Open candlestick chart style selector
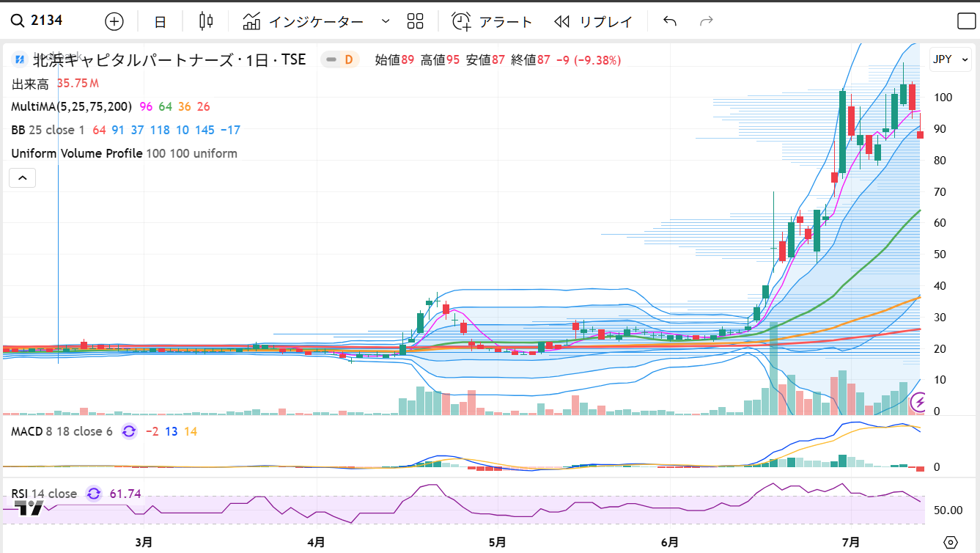This screenshot has height=553, width=980. (207, 21)
